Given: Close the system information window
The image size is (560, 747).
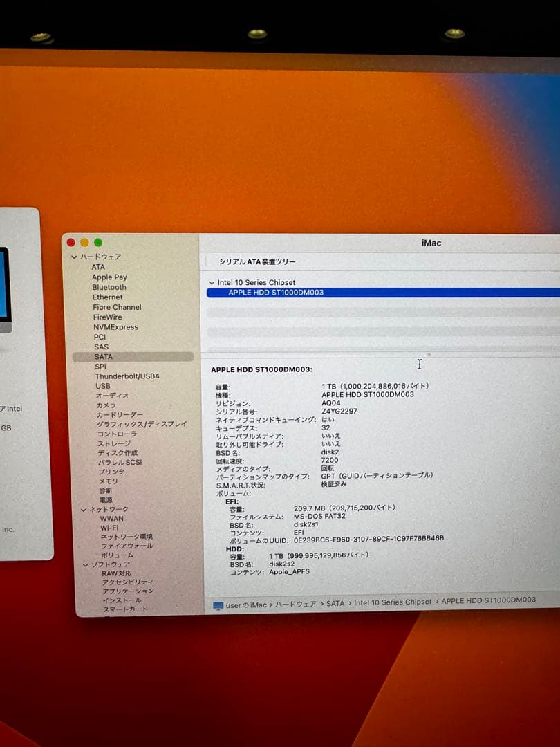Looking at the screenshot, I should click(x=71, y=243).
